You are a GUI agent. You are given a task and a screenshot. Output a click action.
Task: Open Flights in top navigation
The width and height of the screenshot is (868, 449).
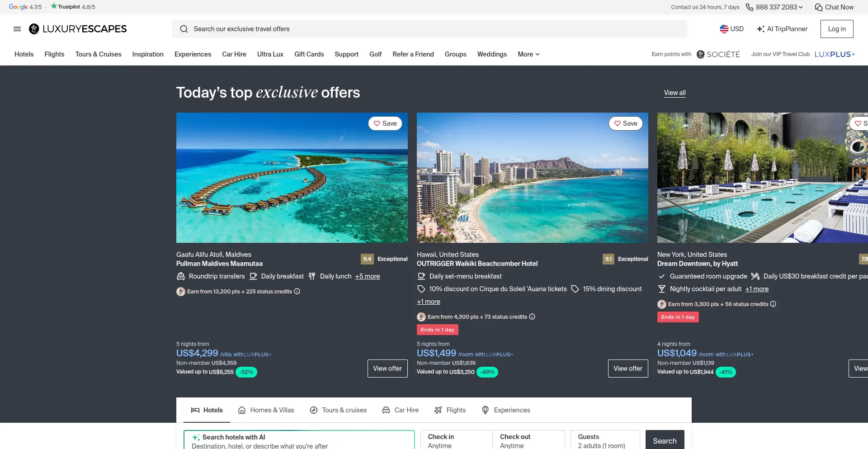coord(54,54)
